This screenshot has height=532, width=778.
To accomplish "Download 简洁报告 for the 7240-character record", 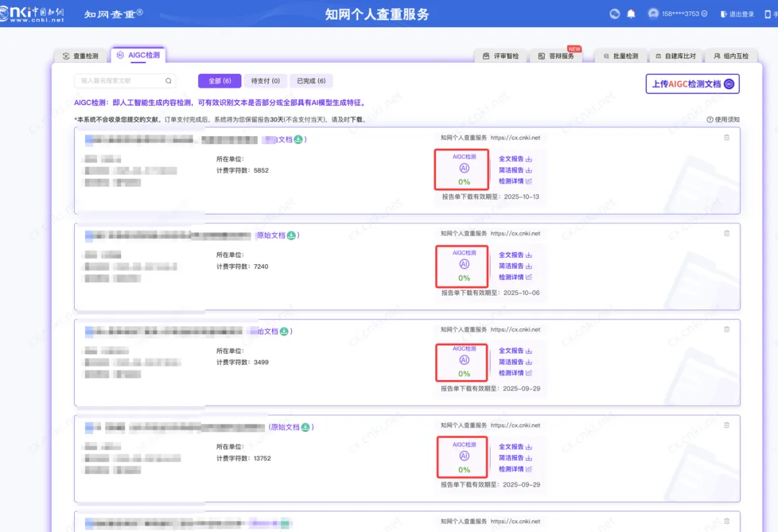I will point(516,266).
